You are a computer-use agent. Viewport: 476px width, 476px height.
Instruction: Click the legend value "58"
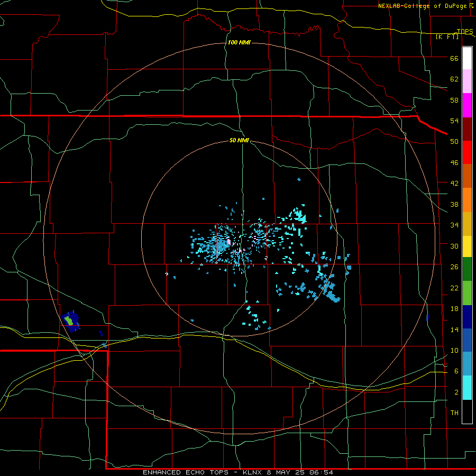454,100
